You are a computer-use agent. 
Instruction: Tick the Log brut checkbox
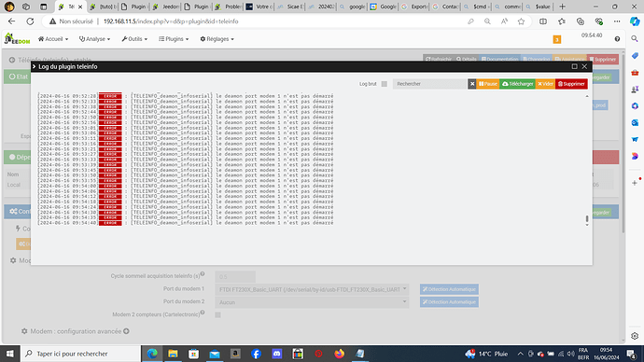pyautogui.click(x=384, y=84)
